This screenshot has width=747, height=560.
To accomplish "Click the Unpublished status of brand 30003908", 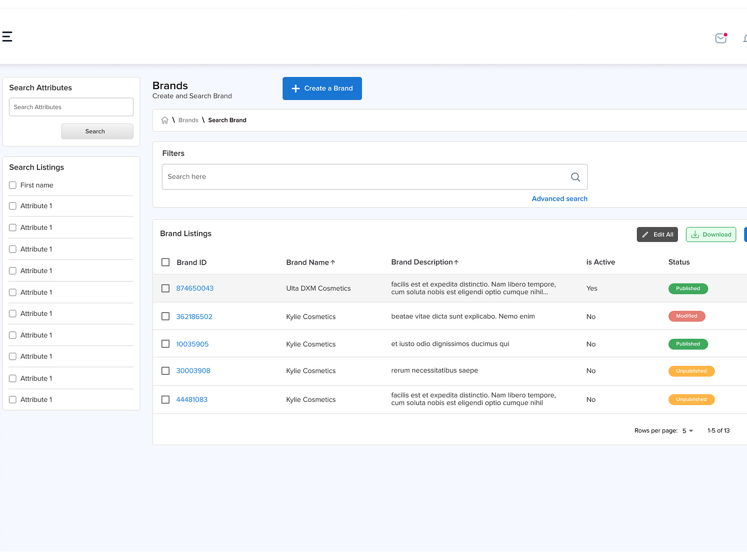I will (691, 371).
